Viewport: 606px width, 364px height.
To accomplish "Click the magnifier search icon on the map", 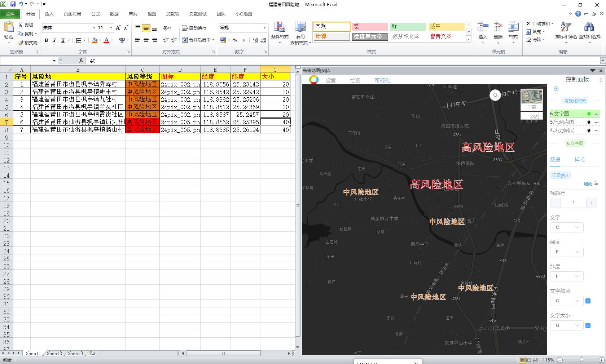I will click(495, 95).
